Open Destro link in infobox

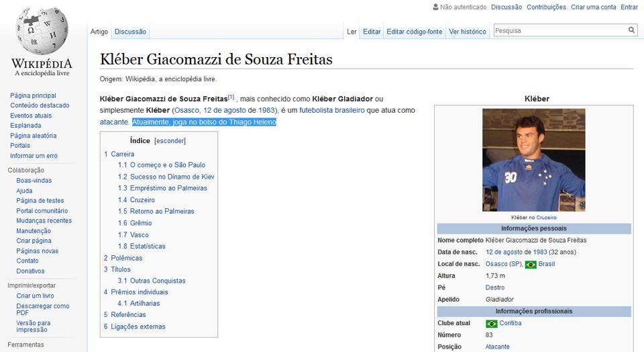click(x=495, y=288)
